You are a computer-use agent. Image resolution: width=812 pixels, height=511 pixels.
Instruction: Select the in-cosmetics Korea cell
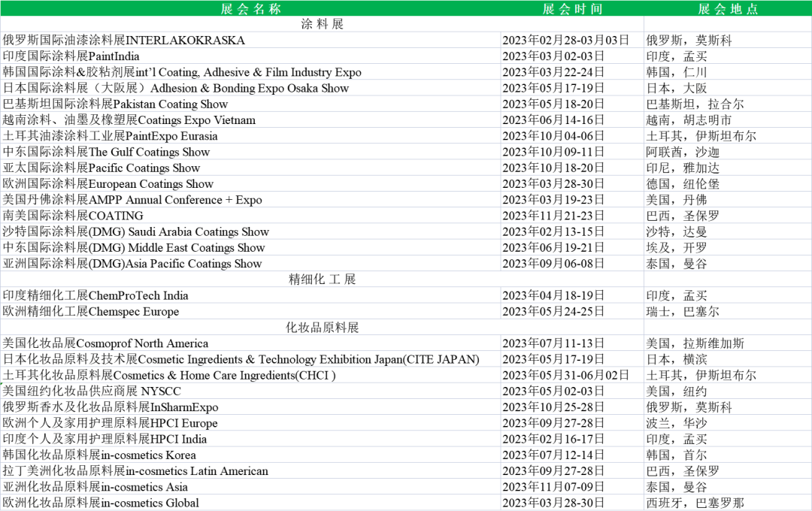click(x=250, y=455)
